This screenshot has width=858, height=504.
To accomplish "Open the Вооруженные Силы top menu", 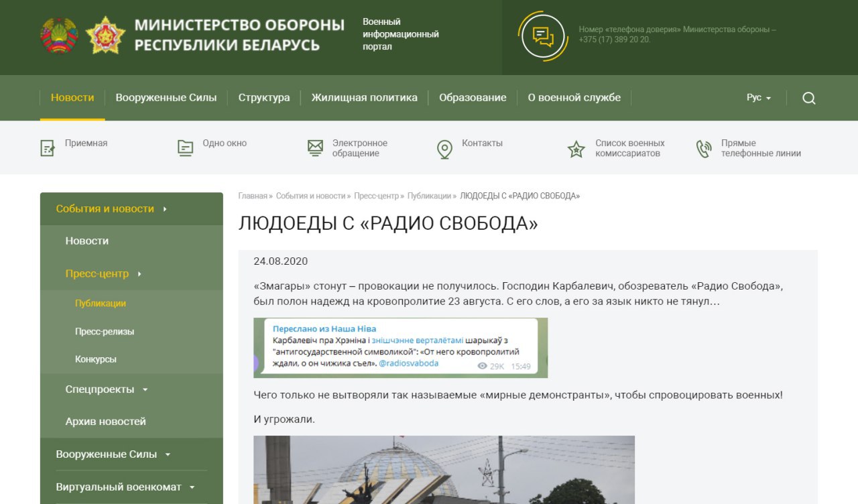I will [166, 98].
